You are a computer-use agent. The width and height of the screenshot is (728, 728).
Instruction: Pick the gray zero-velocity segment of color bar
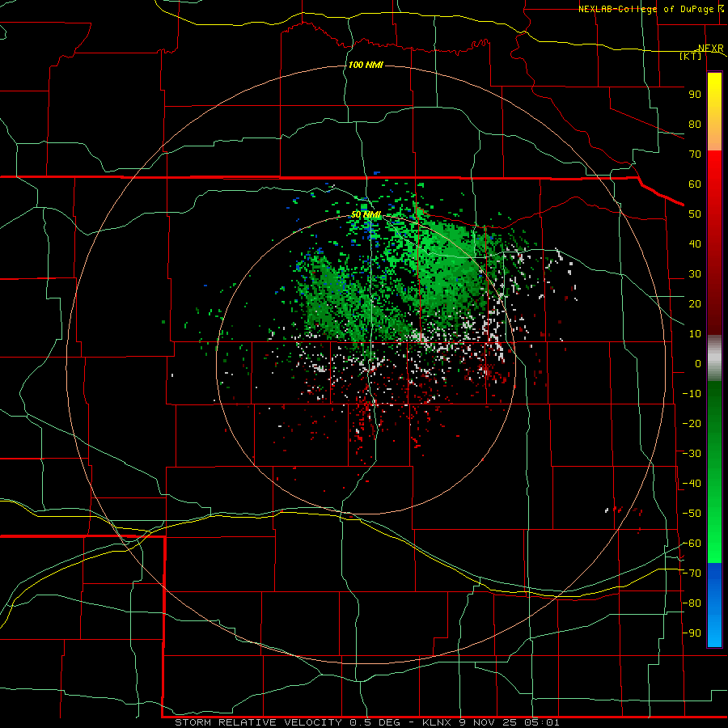coord(714,358)
